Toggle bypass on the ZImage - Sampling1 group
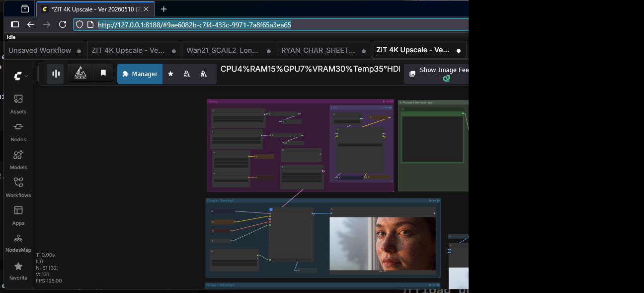This screenshot has width=644, height=293. [x=434, y=201]
